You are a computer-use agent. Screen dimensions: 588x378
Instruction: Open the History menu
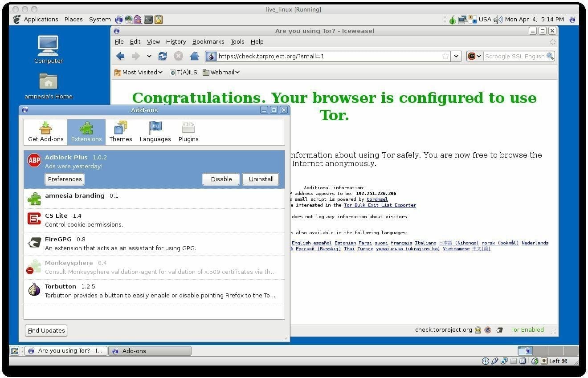[176, 41]
